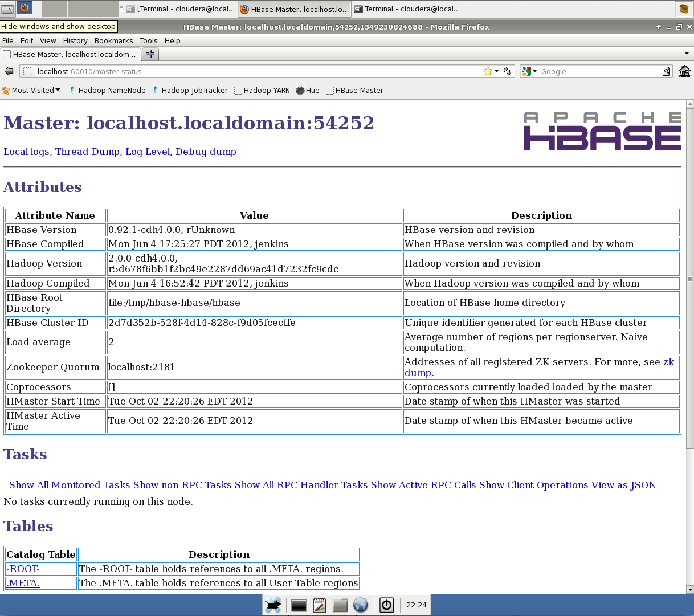Open the Debug dump link
This screenshot has height=616, width=694.
coord(206,152)
